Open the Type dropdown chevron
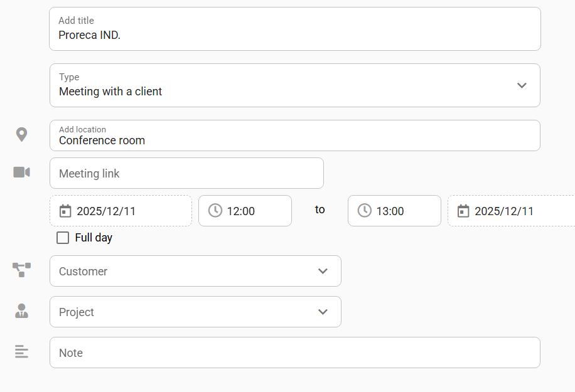Screen dimensions: 575x392 pyautogui.click(x=521, y=85)
